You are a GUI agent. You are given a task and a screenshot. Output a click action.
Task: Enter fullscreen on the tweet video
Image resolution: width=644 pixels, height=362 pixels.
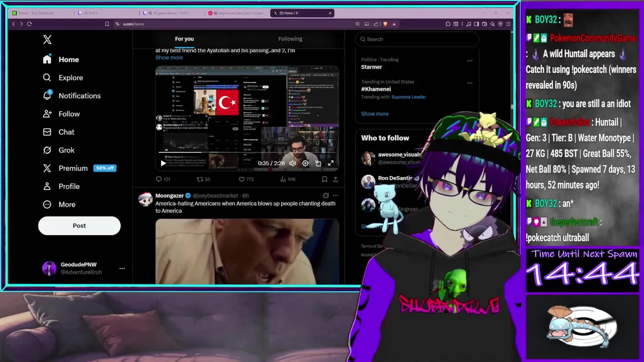pyautogui.click(x=331, y=163)
